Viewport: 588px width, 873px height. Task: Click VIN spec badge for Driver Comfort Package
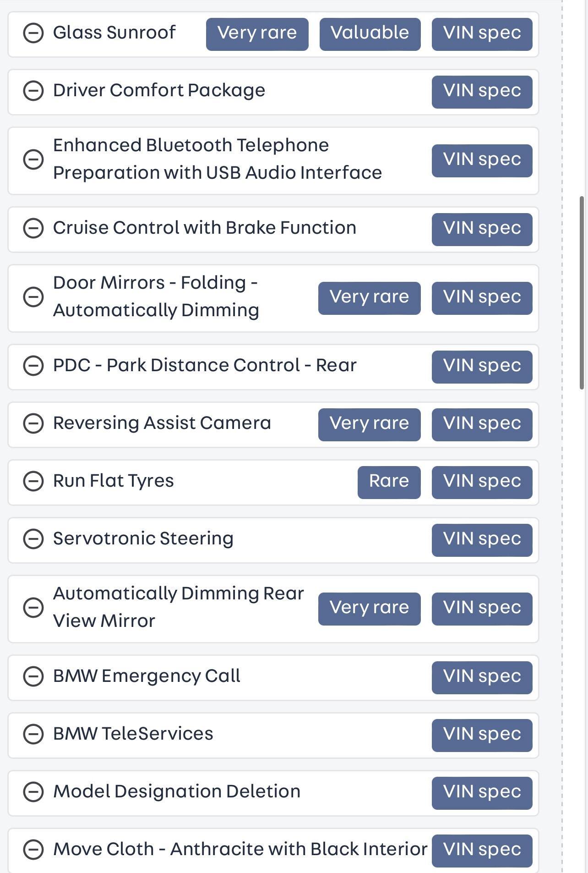482,92
